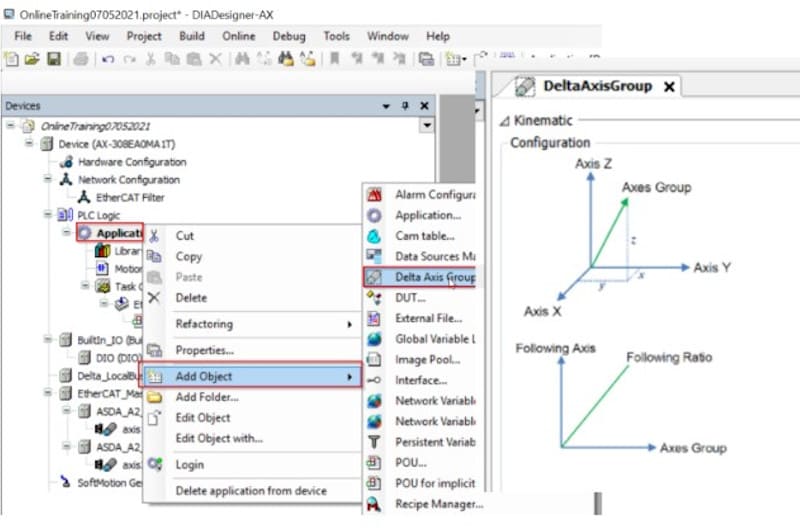Click the Find binoculars icon in toolbar
The width and height of the screenshot is (800, 530).
click(x=241, y=60)
